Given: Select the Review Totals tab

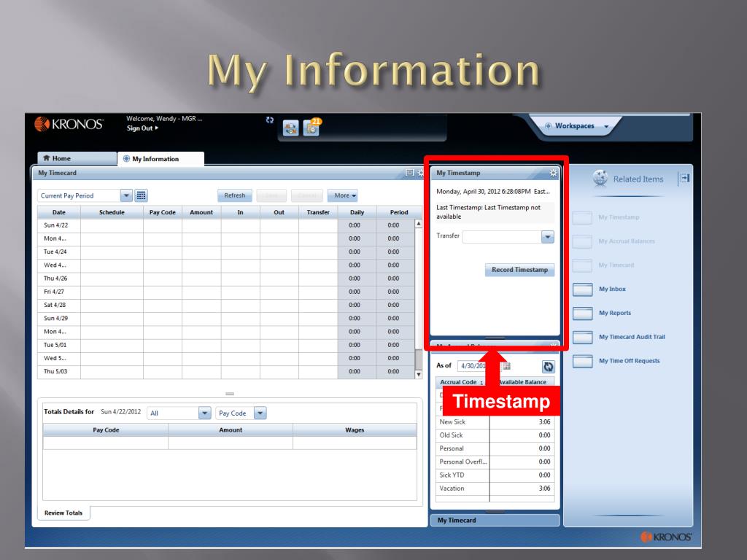Looking at the screenshot, I should pos(63,513).
